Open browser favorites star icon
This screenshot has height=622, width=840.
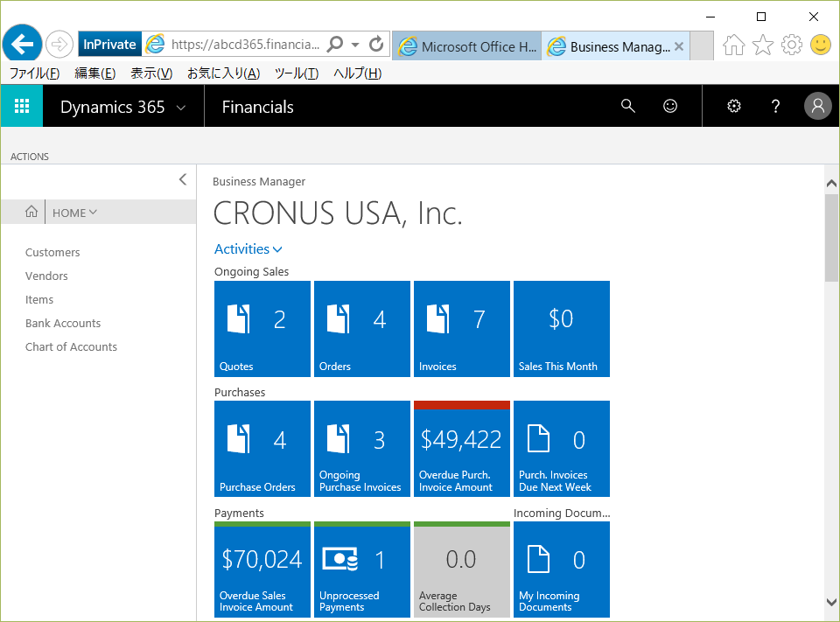pos(762,45)
